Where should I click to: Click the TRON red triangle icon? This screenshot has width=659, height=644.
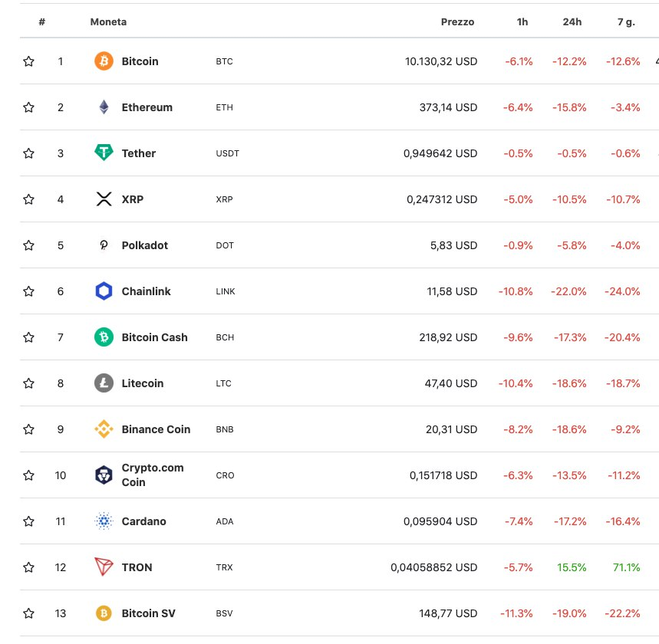pos(104,567)
